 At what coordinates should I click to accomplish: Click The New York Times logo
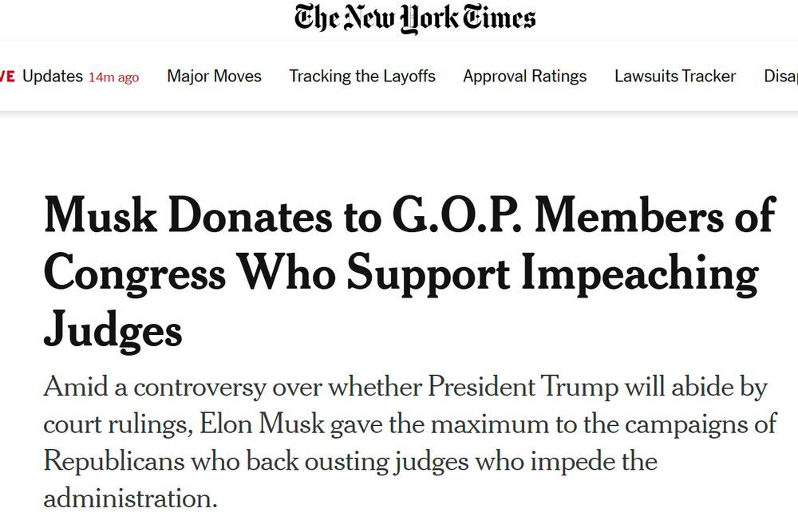point(415,18)
